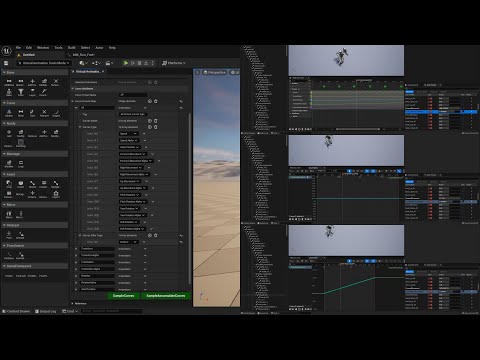This screenshot has height=360, width=480.
Task: Click the Motion icon in the Curve section
Action: pyautogui.click(x=9, y=113)
